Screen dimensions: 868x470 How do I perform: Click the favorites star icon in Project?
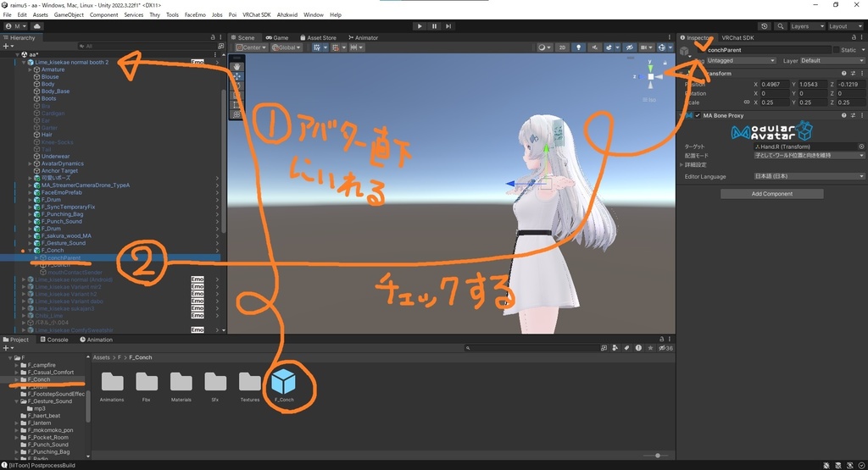pos(650,348)
